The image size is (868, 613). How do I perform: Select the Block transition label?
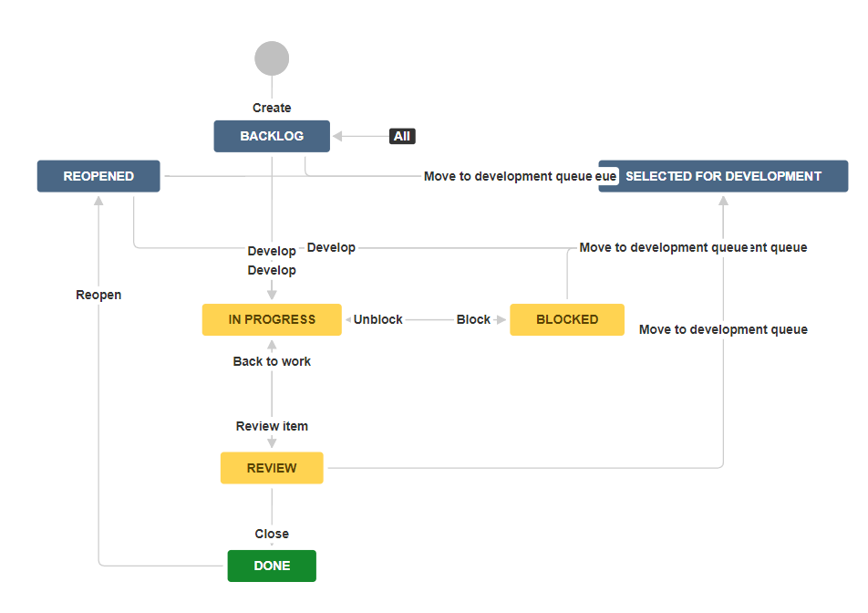tap(474, 319)
